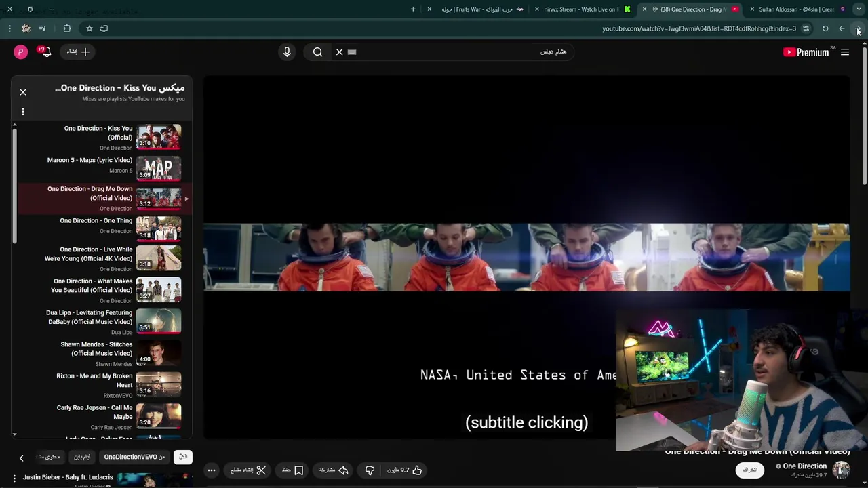Open the browser extensions puzzle icon
This screenshot has width=868, height=488.
[x=66, y=28]
